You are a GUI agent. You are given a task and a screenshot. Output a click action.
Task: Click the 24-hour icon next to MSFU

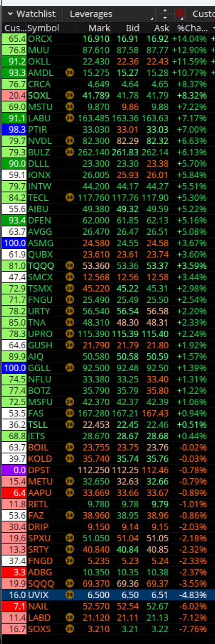(70, 402)
